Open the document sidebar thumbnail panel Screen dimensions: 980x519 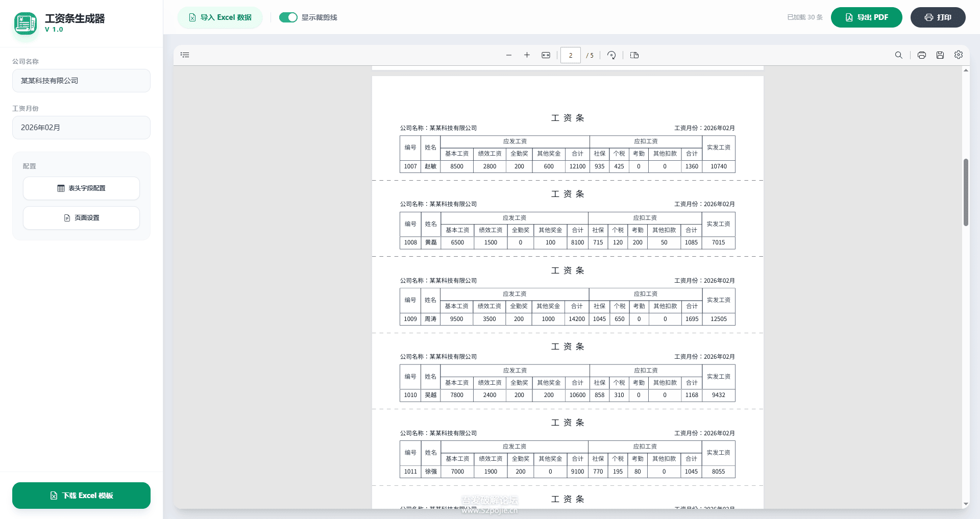coord(184,55)
